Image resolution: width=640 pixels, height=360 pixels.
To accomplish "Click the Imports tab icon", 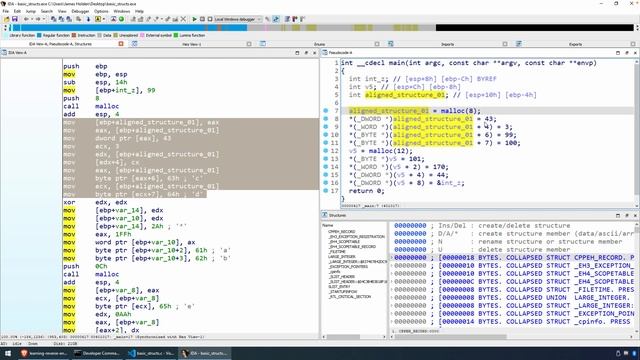I will coord(391,44).
